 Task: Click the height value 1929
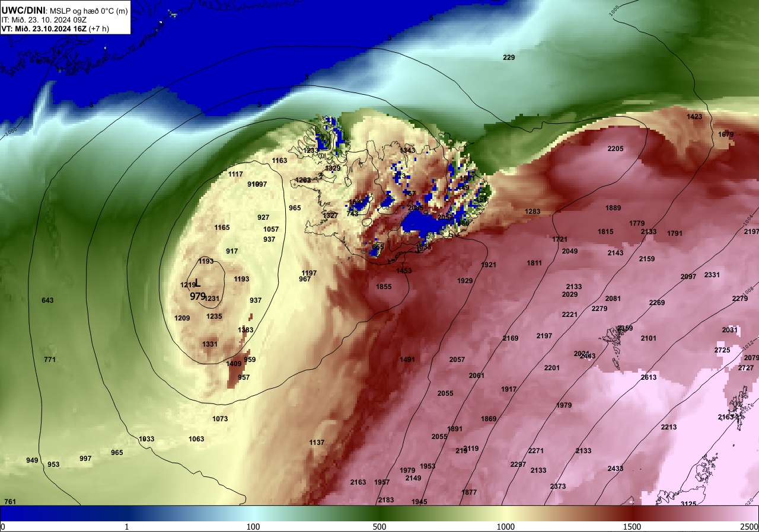click(x=465, y=281)
